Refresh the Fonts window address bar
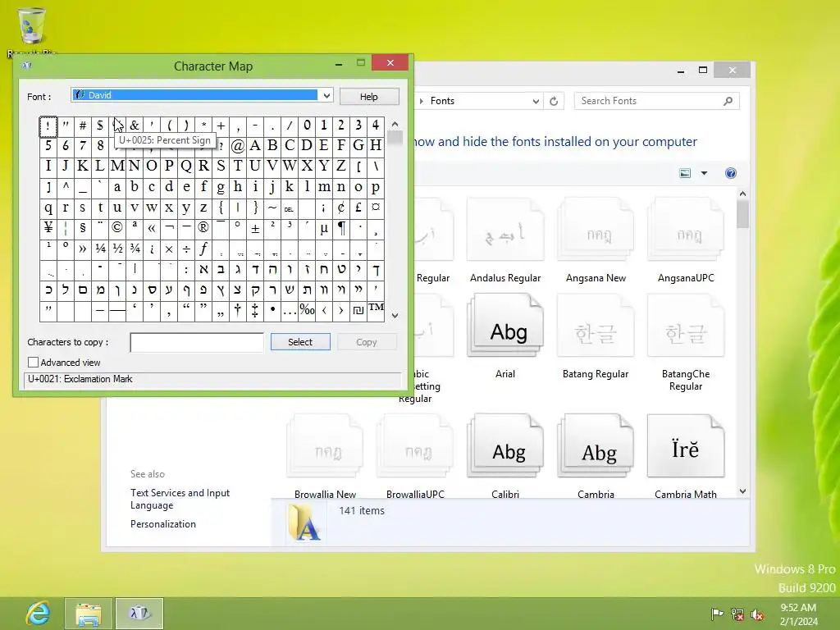 554,101
